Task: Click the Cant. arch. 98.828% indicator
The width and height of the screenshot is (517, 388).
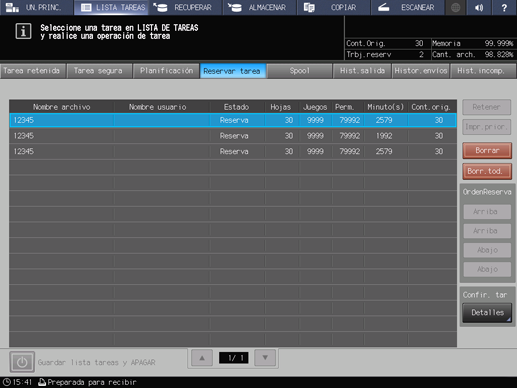Action: 473,55
